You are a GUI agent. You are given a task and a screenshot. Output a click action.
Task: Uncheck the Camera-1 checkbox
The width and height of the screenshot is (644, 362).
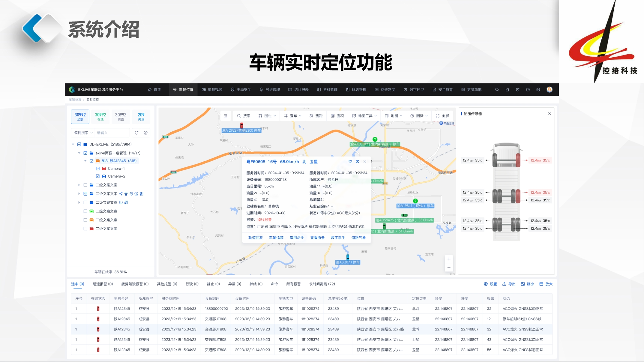[98, 169]
